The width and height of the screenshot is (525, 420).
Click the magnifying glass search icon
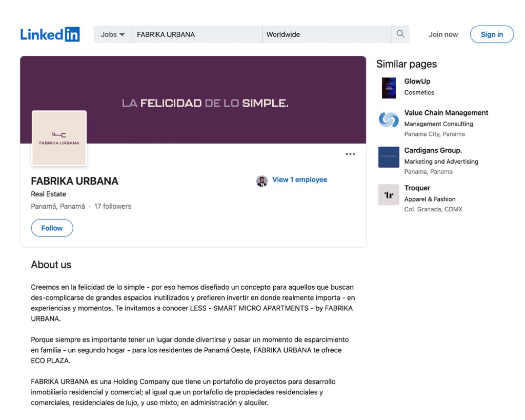[x=400, y=34]
